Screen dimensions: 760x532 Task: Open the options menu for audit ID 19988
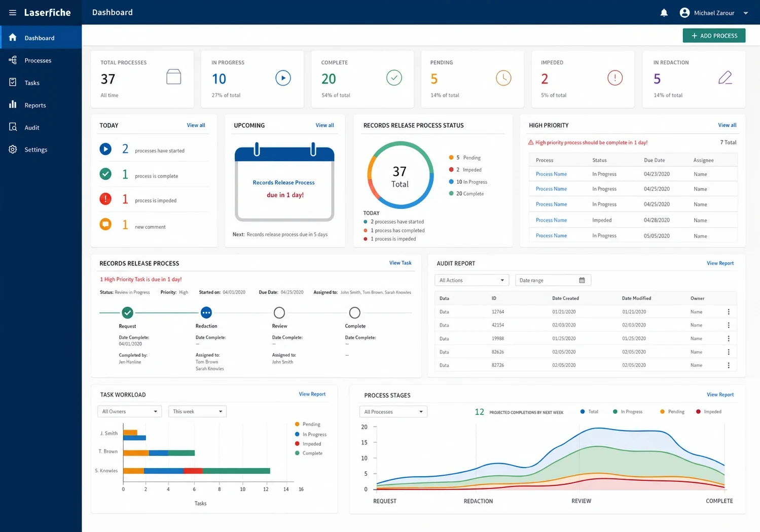729,338
